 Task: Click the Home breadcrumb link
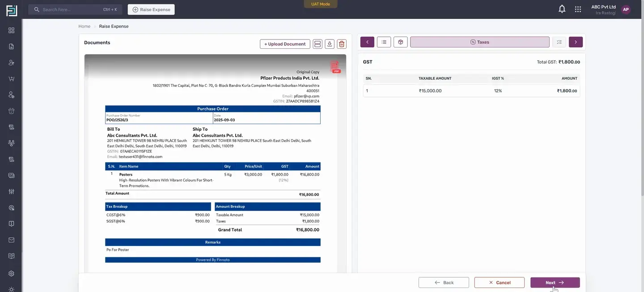coord(85,26)
